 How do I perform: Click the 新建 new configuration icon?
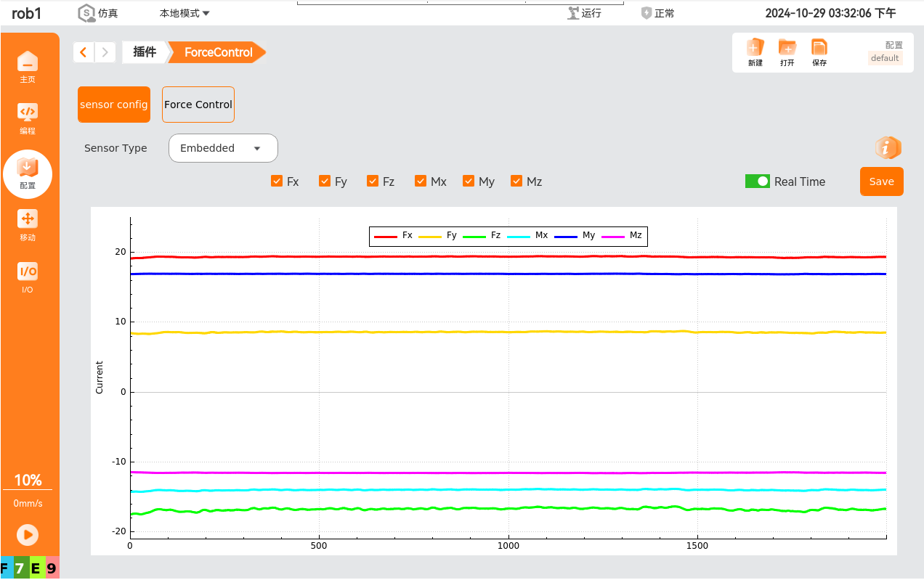coord(755,49)
